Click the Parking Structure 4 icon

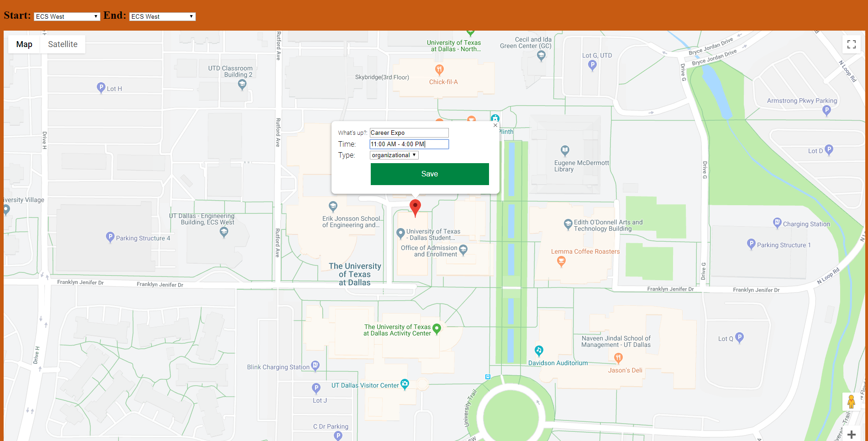pyautogui.click(x=110, y=237)
